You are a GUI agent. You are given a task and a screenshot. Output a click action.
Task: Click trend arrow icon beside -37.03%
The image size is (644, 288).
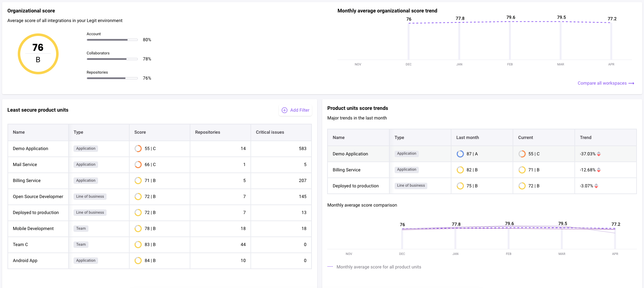(x=599, y=154)
